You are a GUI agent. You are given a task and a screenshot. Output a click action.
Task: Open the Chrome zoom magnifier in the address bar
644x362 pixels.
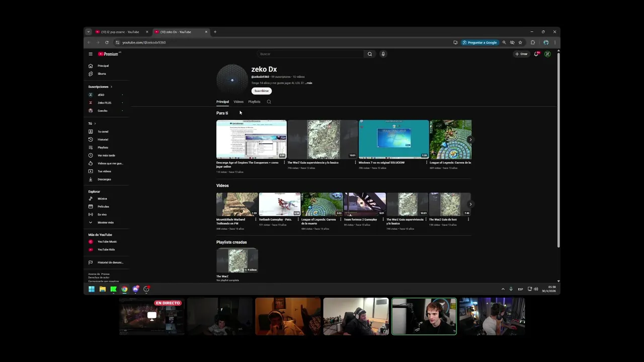504,42
